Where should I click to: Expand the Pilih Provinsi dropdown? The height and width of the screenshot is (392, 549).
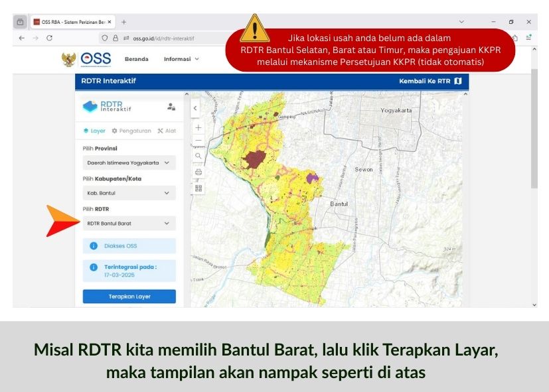129,163
